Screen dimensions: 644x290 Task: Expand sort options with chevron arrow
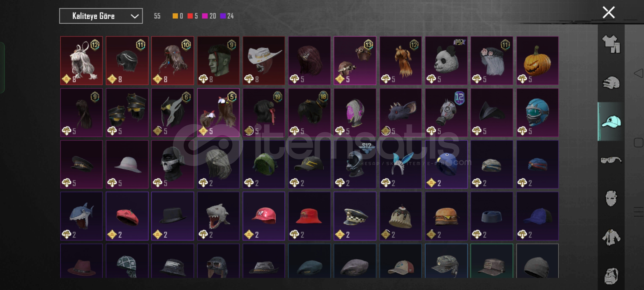click(134, 16)
